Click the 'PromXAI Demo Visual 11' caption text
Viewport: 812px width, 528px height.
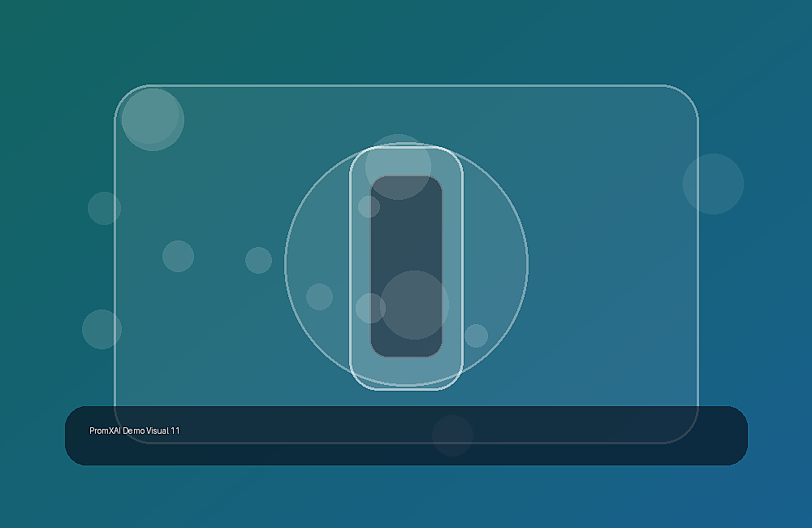tap(135, 431)
